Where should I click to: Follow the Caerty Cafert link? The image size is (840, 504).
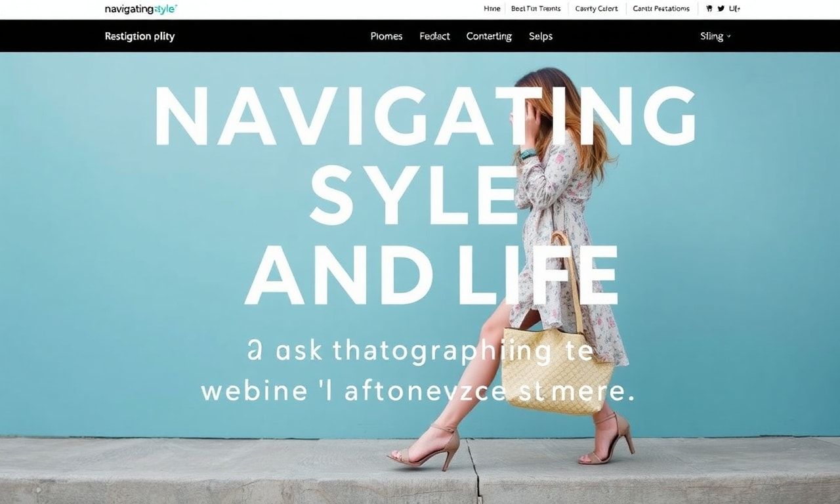coord(597,9)
